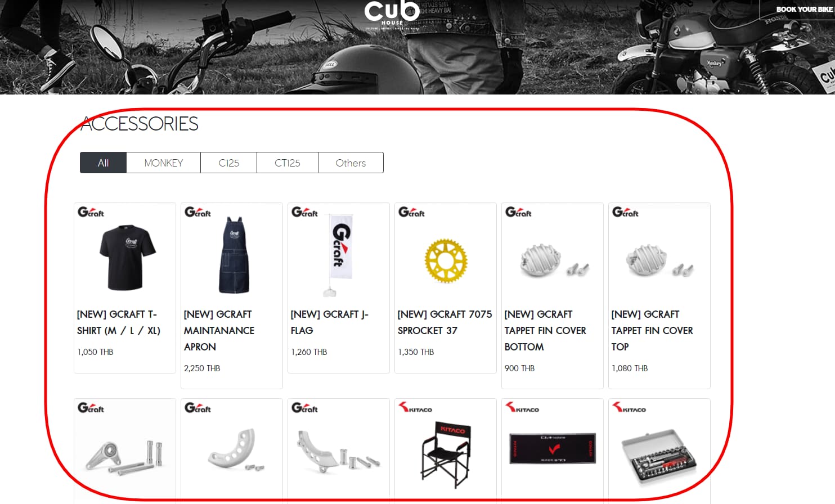The image size is (835, 504).
Task: Open the Cub House logo link
Action: pyautogui.click(x=392, y=15)
